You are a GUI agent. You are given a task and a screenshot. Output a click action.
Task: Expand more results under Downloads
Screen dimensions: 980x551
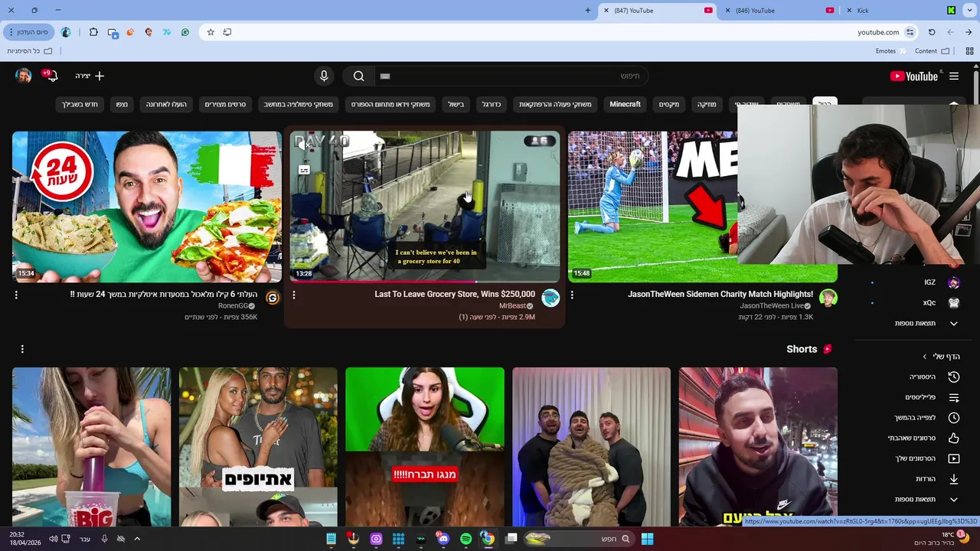click(x=926, y=500)
